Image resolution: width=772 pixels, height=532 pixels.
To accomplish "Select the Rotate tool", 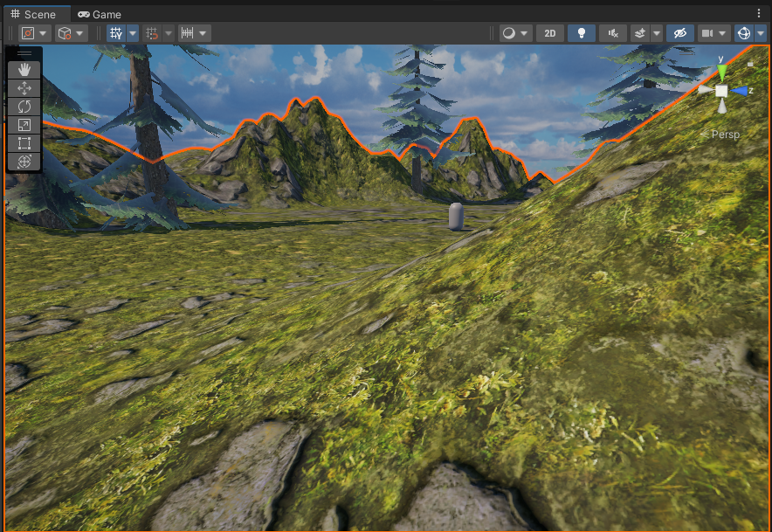I will (24, 107).
